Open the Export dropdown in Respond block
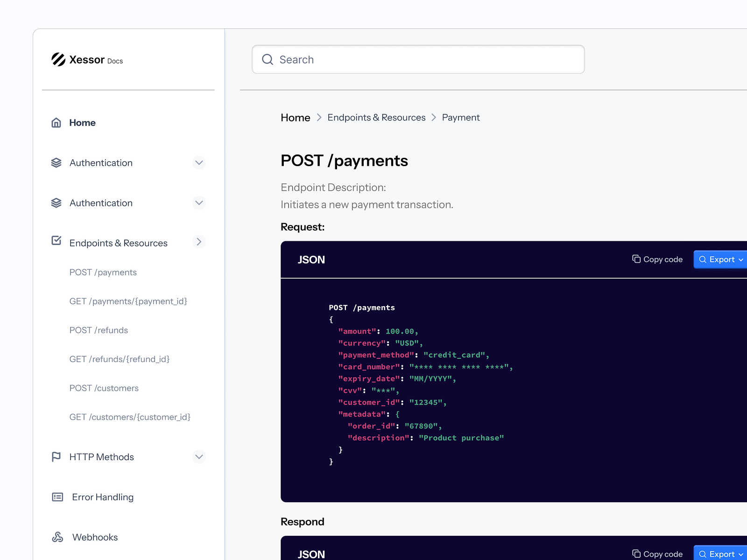This screenshot has height=560, width=747. pos(721,553)
